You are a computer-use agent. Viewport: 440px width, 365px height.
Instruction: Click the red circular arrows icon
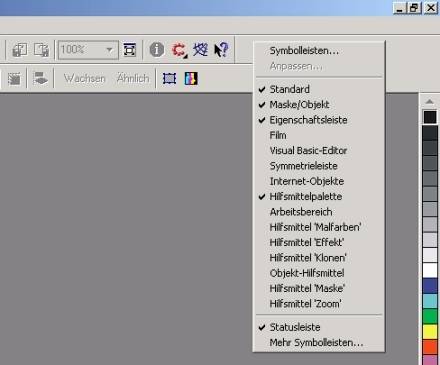tap(179, 50)
